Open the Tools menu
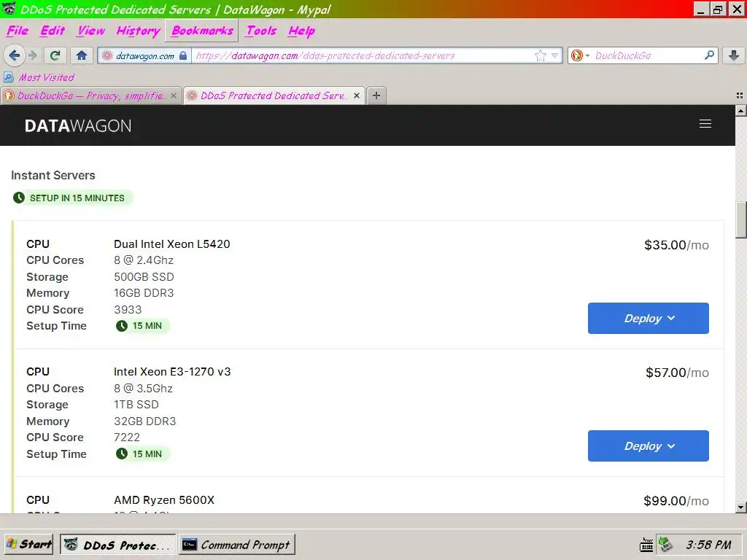Screen dimensions: 747x560 (x=261, y=31)
